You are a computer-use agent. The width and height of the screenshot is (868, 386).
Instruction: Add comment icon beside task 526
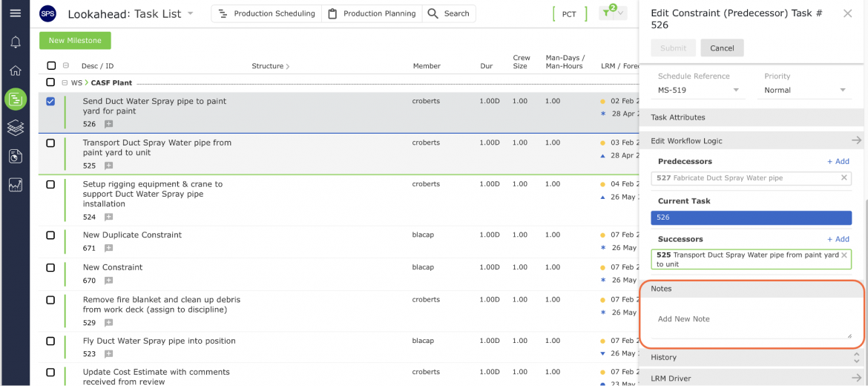pyautogui.click(x=109, y=124)
